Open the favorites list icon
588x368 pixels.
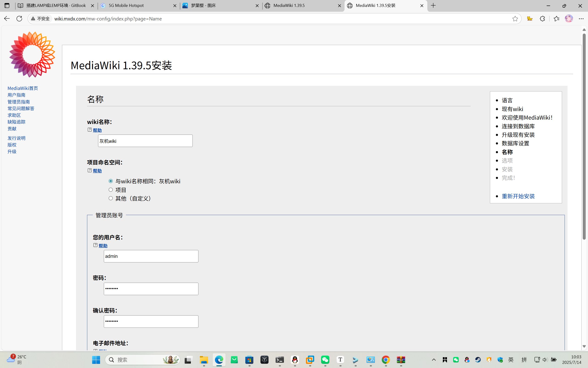tap(556, 18)
